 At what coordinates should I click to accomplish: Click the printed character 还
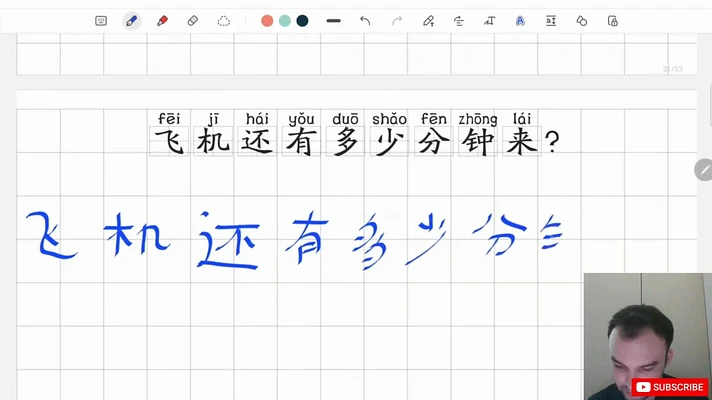257,142
